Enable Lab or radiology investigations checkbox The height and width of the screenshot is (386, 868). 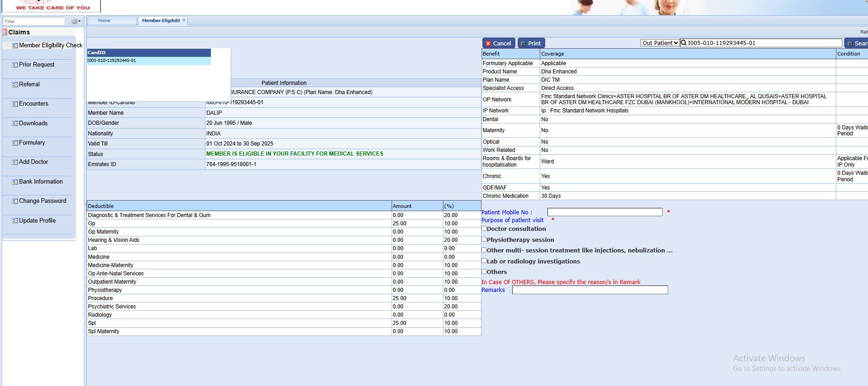coord(484,261)
